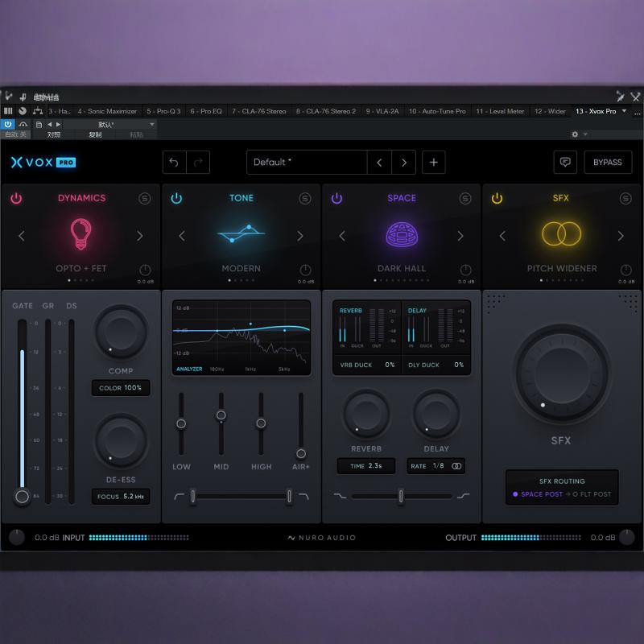The image size is (644, 644).
Task: Click the host mixer bars icon
Action: pyautogui.click(x=8, y=111)
